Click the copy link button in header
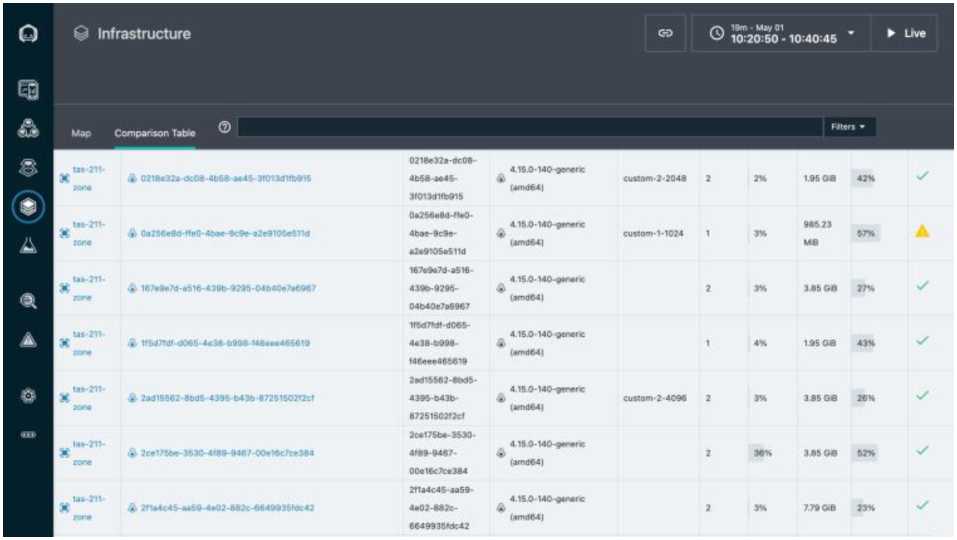 (x=665, y=33)
